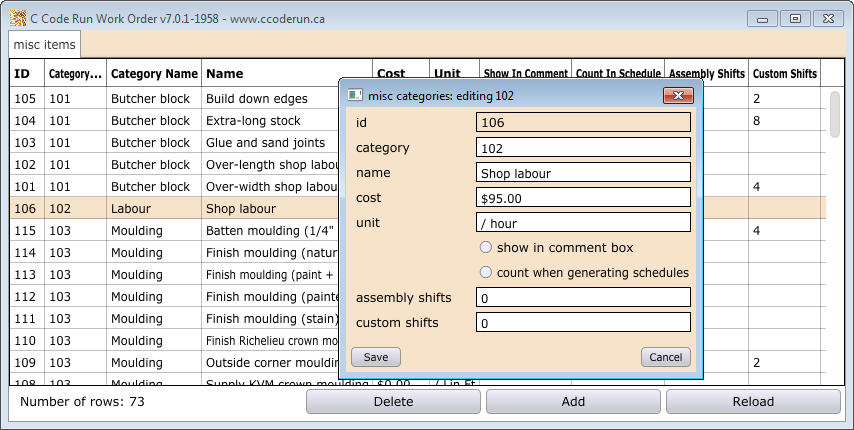Edit the cost field showing $95.00

click(x=583, y=197)
